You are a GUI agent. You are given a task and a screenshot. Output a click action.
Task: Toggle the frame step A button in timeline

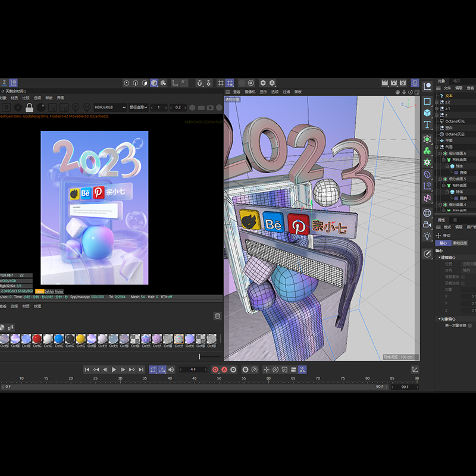(162, 369)
